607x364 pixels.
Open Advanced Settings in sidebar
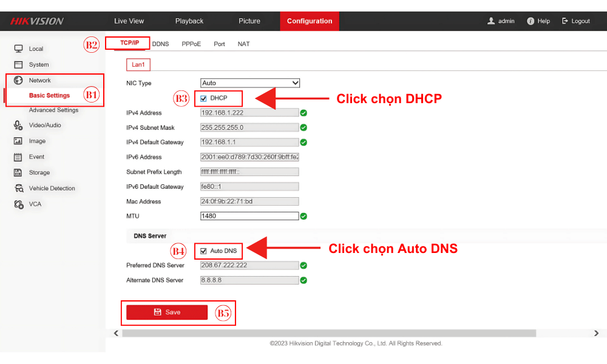pos(53,110)
